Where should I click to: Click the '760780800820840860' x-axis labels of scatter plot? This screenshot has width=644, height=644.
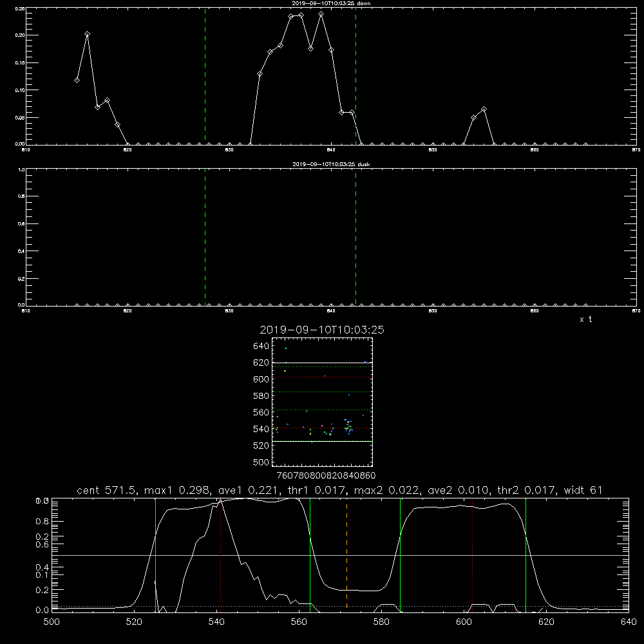click(x=326, y=476)
